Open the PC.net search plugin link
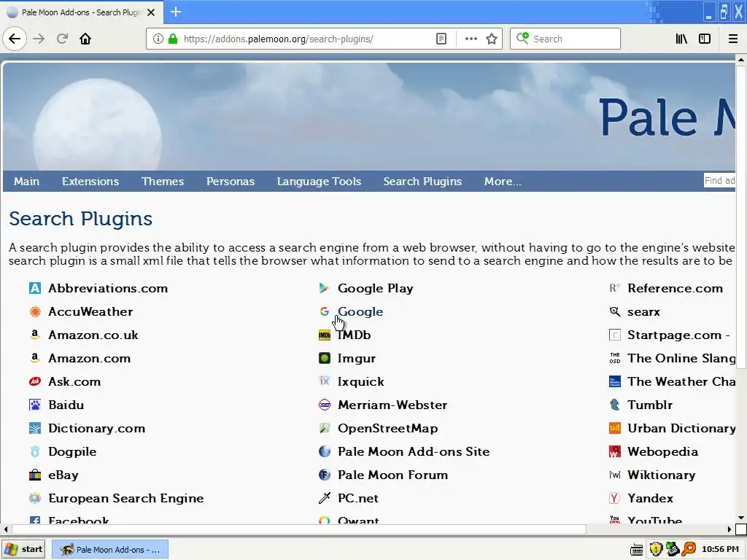 (x=357, y=498)
